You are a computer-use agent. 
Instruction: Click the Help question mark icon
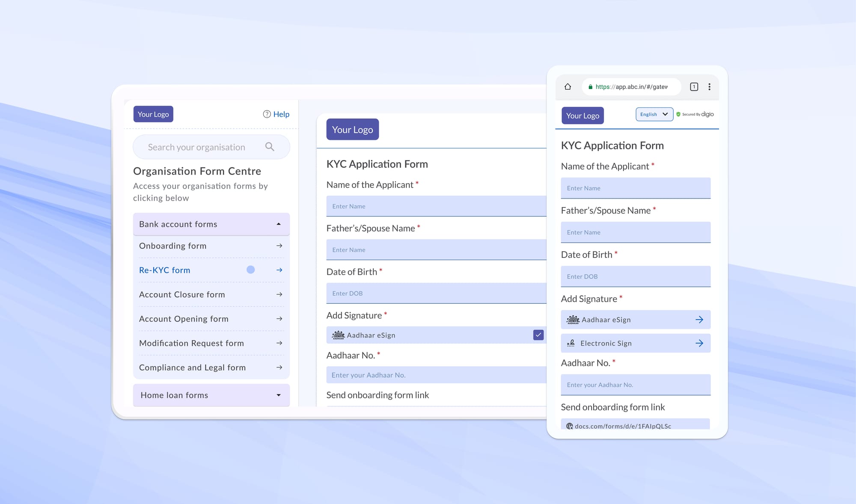(x=267, y=114)
